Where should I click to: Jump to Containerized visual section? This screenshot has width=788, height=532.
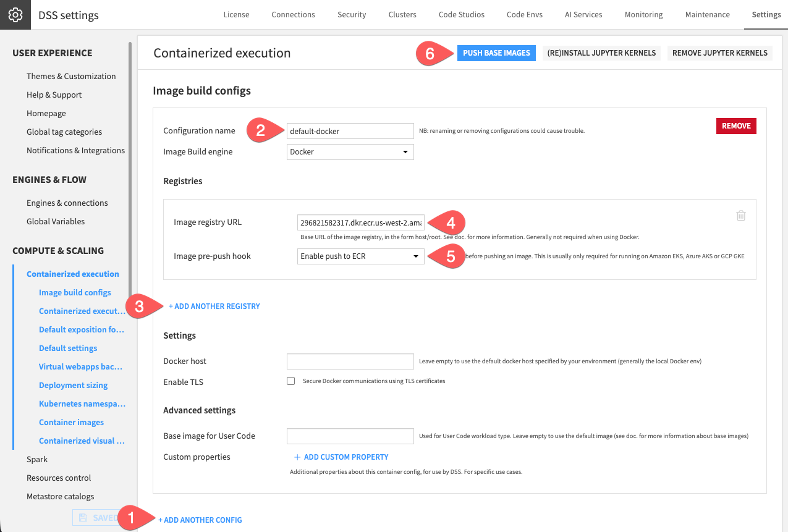82,441
